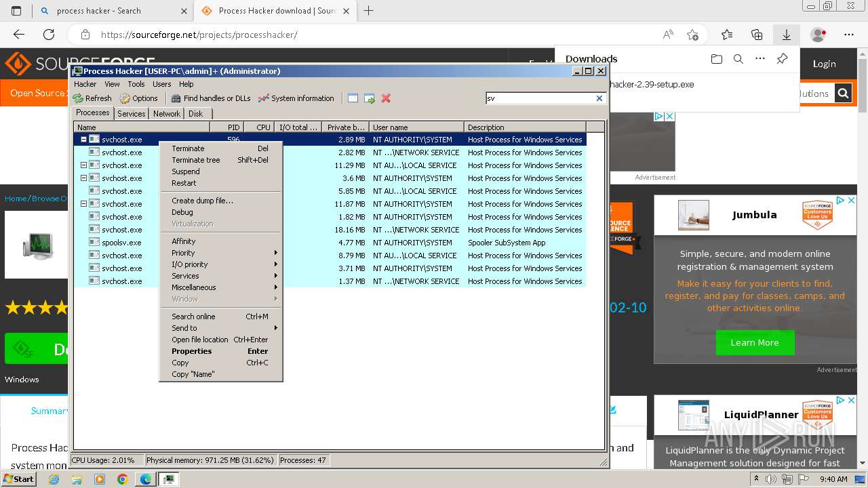This screenshot has height=488, width=868.
Task: Add this page to favorites with the star-plus icon
Action: click(x=692, y=35)
